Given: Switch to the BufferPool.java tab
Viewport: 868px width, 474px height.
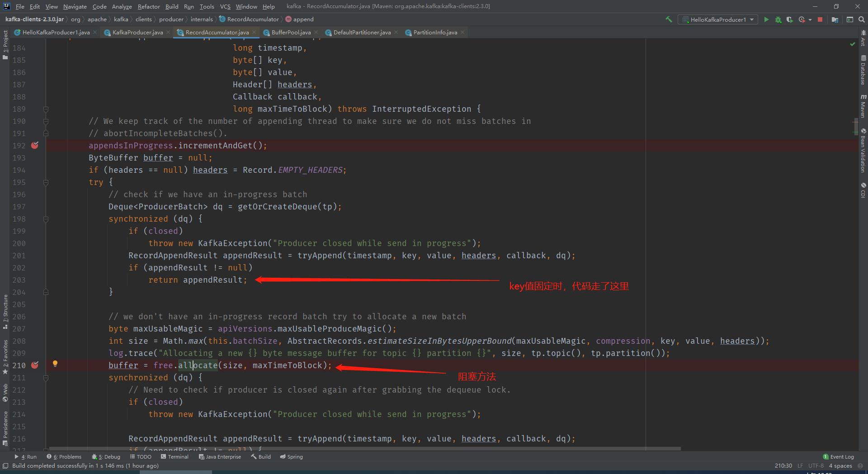Looking at the screenshot, I should (291, 33).
